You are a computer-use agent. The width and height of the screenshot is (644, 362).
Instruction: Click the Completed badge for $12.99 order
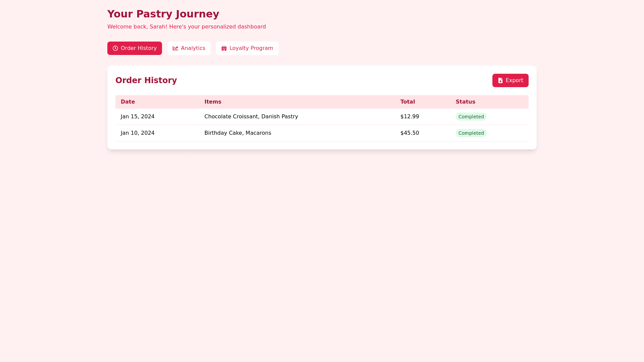point(471,117)
